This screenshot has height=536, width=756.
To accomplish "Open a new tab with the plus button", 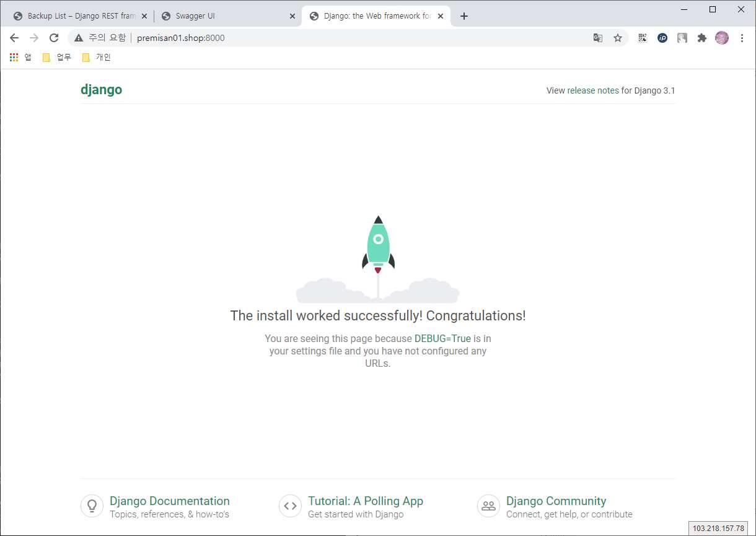I will click(x=464, y=16).
